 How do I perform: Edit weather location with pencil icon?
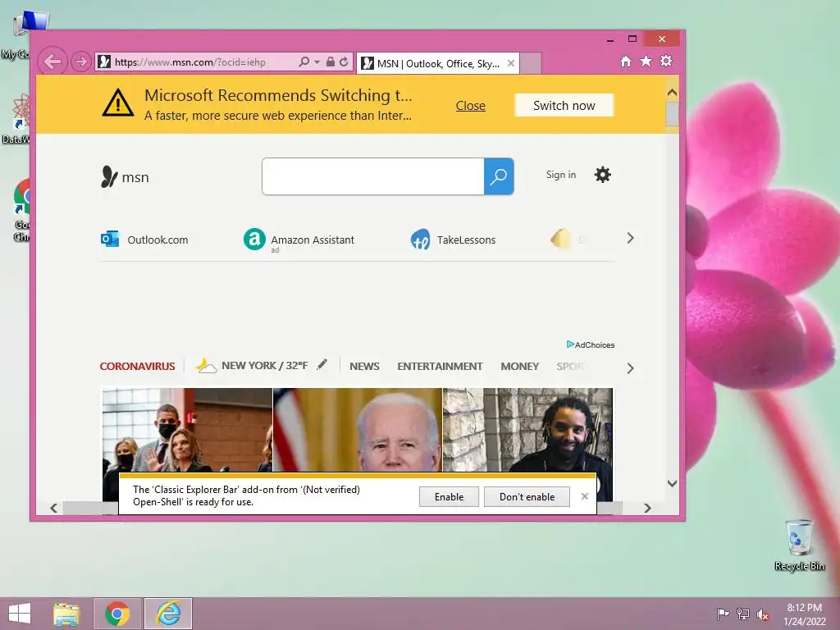point(322,365)
